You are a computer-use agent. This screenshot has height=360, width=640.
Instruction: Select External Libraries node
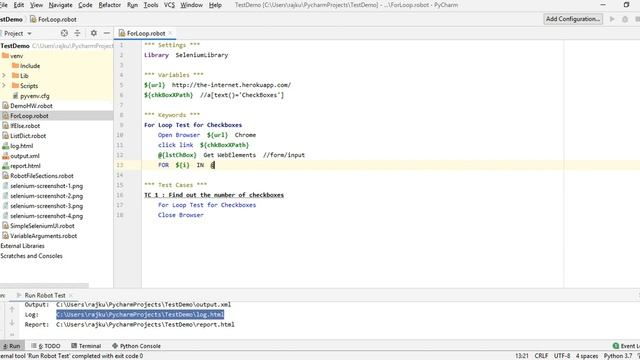tap(22, 246)
